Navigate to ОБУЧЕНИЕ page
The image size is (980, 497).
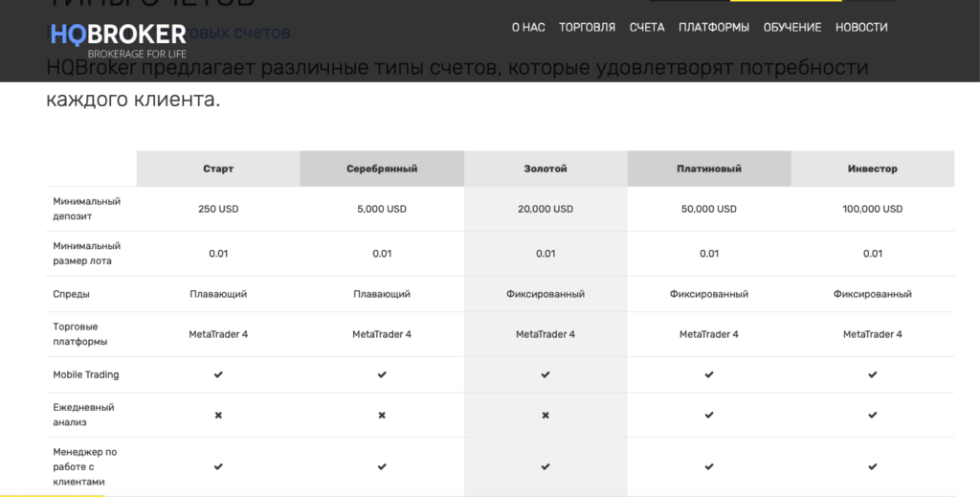(x=791, y=28)
